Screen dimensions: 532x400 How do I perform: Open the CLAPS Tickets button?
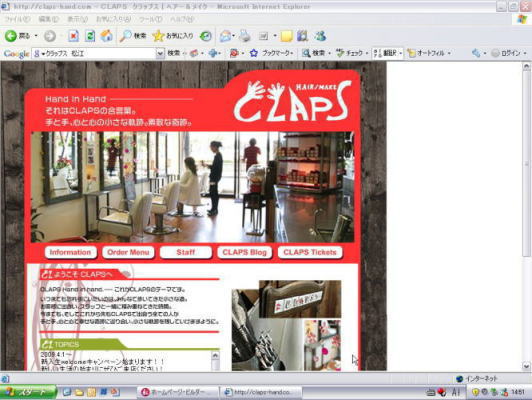(310, 252)
